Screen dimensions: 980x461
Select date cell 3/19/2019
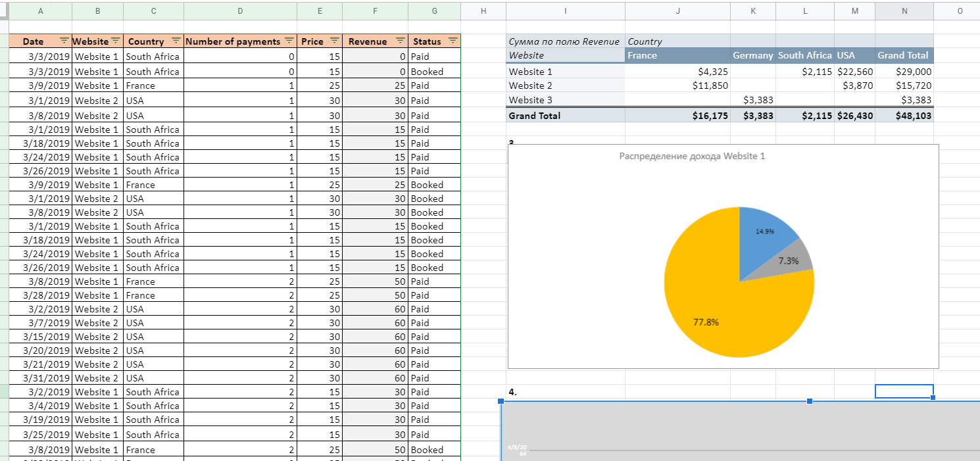pos(41,420)
